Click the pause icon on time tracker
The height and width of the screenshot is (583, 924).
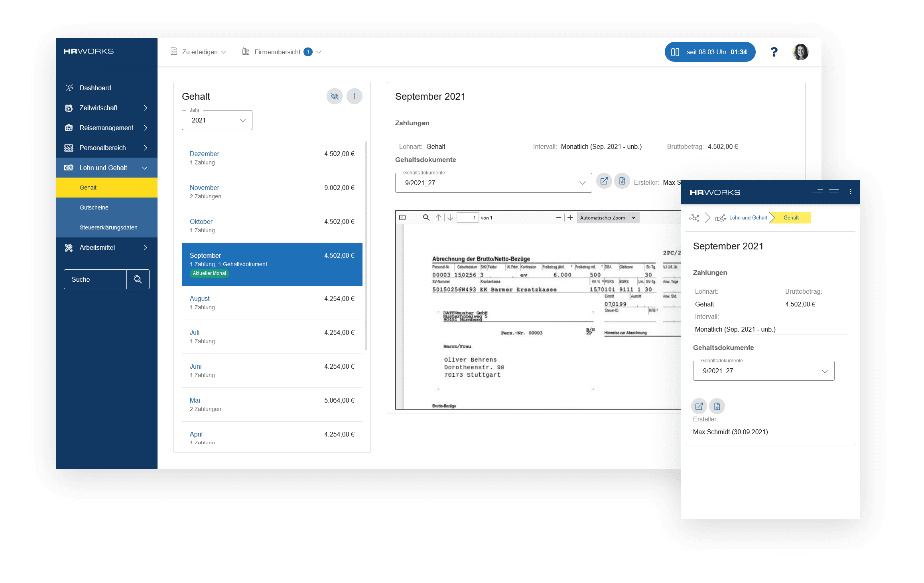coord(675,52)
